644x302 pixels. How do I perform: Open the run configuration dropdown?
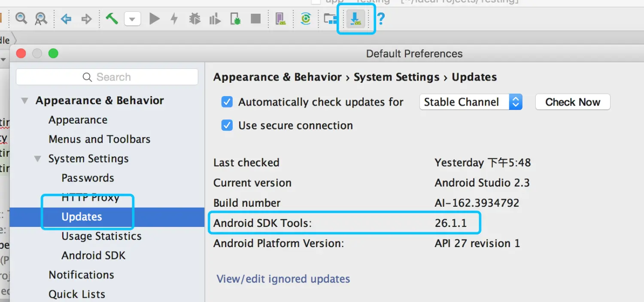pos(132,19)
